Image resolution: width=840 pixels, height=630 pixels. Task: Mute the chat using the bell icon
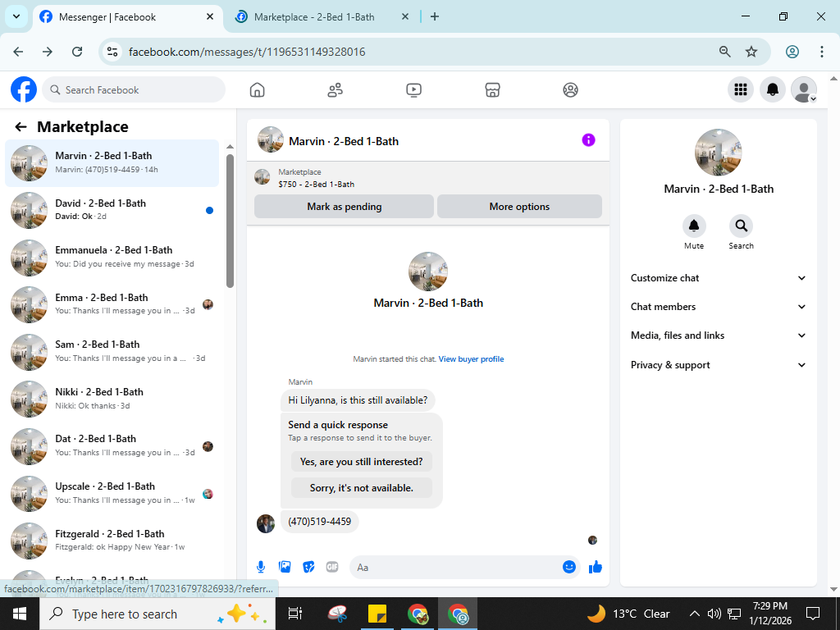[694, 226]
